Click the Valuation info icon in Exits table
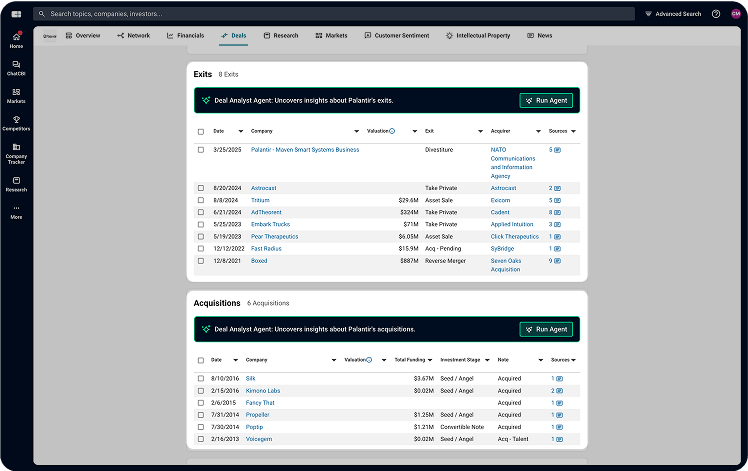Image resolution: width=748 pixels, height=471 pixels. point(391,131)
